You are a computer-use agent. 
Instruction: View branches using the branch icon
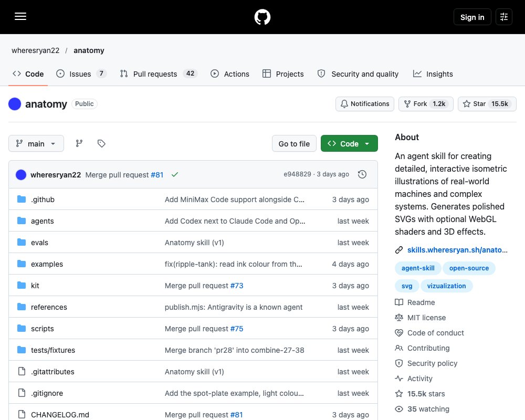(79, 143)
